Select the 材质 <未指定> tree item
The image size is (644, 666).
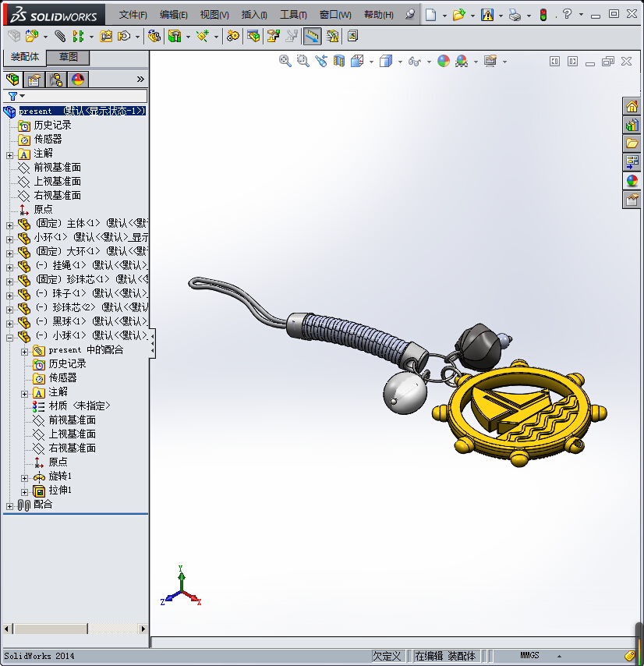coord(80,406)
